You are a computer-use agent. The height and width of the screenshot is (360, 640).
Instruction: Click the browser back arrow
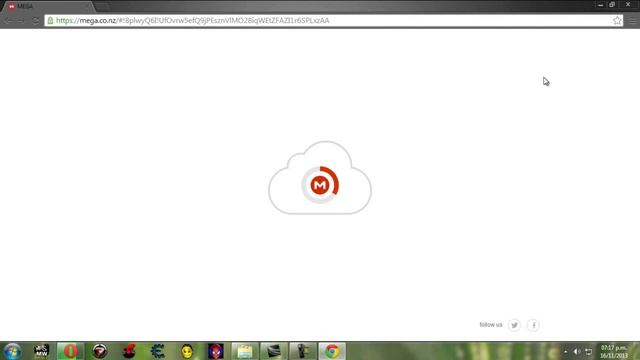9,20
